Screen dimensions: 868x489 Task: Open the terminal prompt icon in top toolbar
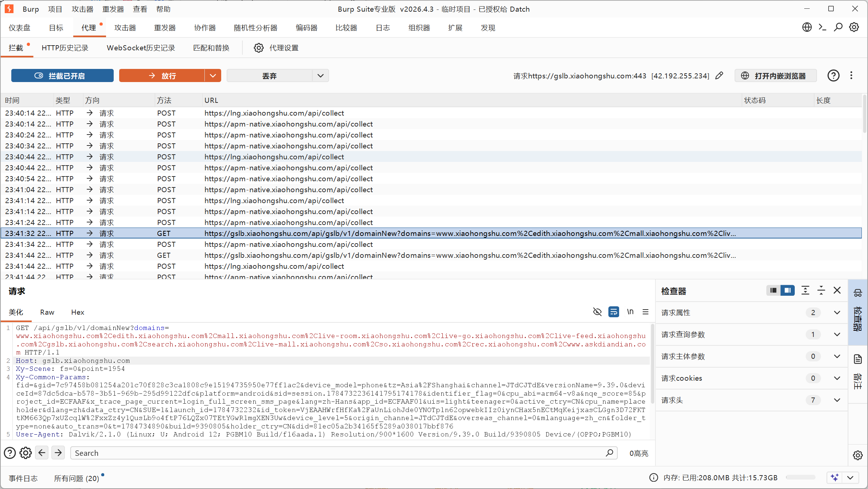click(x=822, y=27)
